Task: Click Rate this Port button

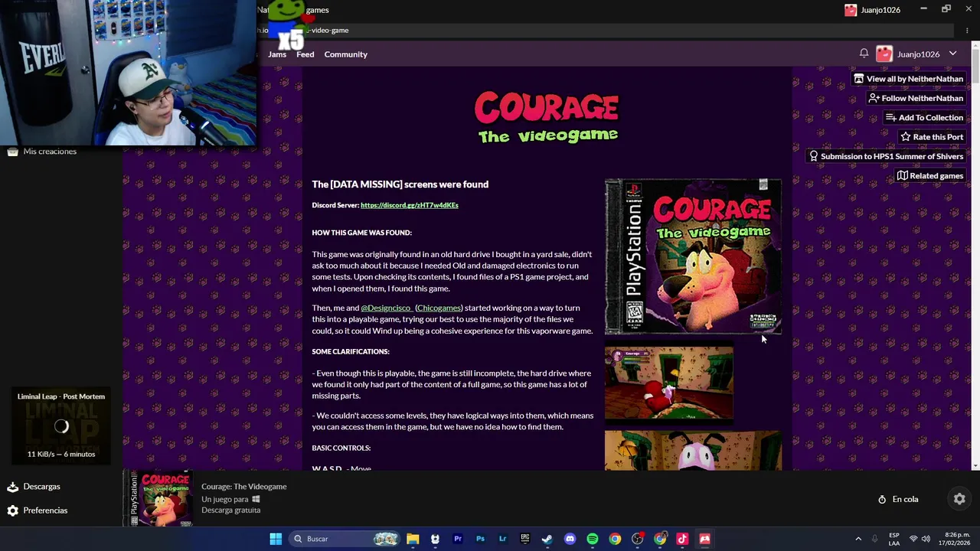Action: pyautogui.click(x=932, y=137)
